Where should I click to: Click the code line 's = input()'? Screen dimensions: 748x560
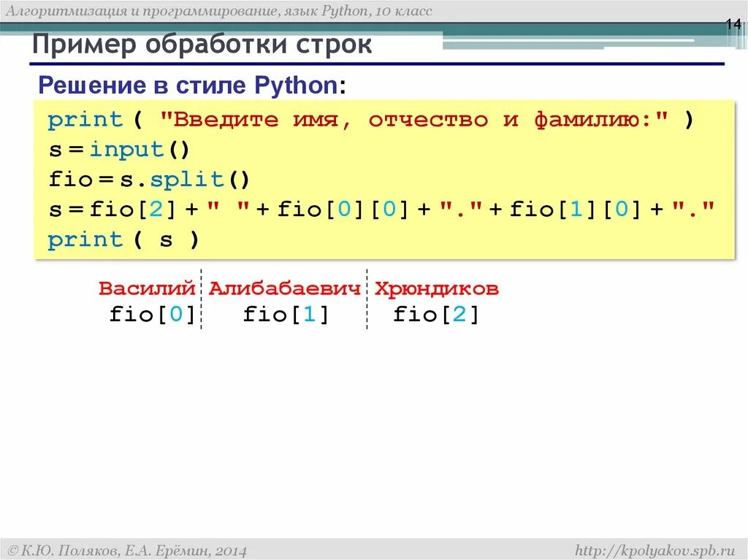(119, 150)
